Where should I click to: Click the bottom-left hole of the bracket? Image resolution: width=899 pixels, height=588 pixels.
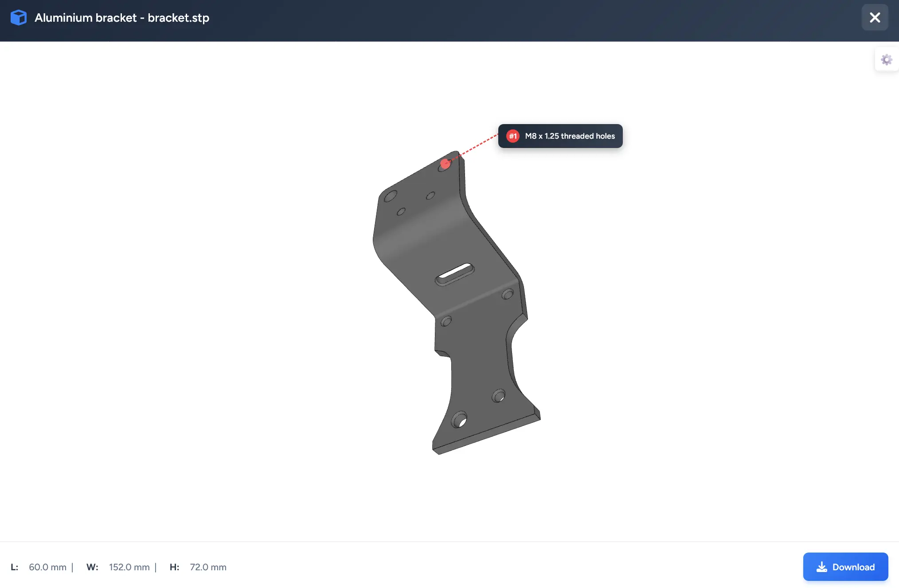pos(459,418)
